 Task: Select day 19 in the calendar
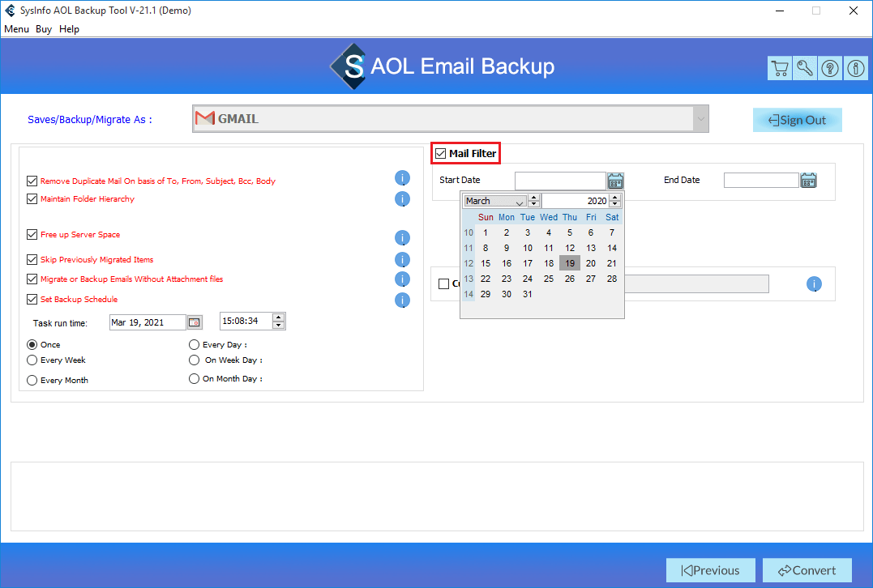coord(570,263)
